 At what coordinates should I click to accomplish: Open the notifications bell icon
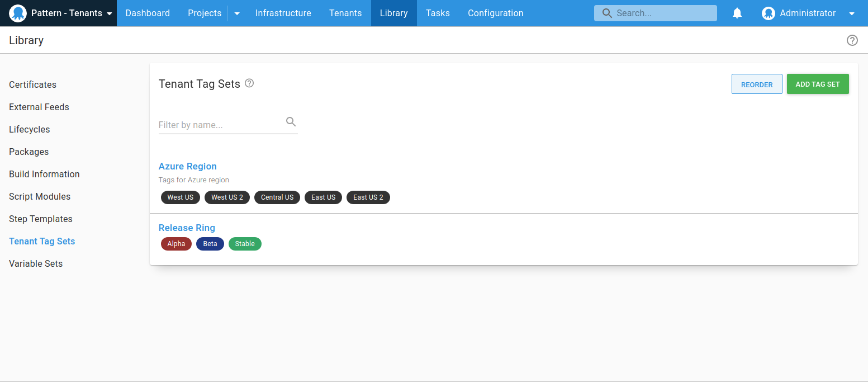tap(737, 13)
